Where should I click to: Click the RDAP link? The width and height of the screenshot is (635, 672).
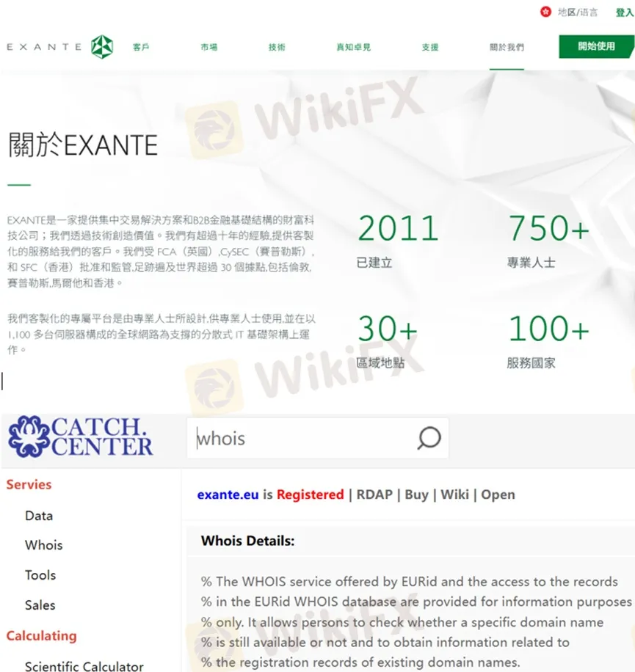[374, 494]
